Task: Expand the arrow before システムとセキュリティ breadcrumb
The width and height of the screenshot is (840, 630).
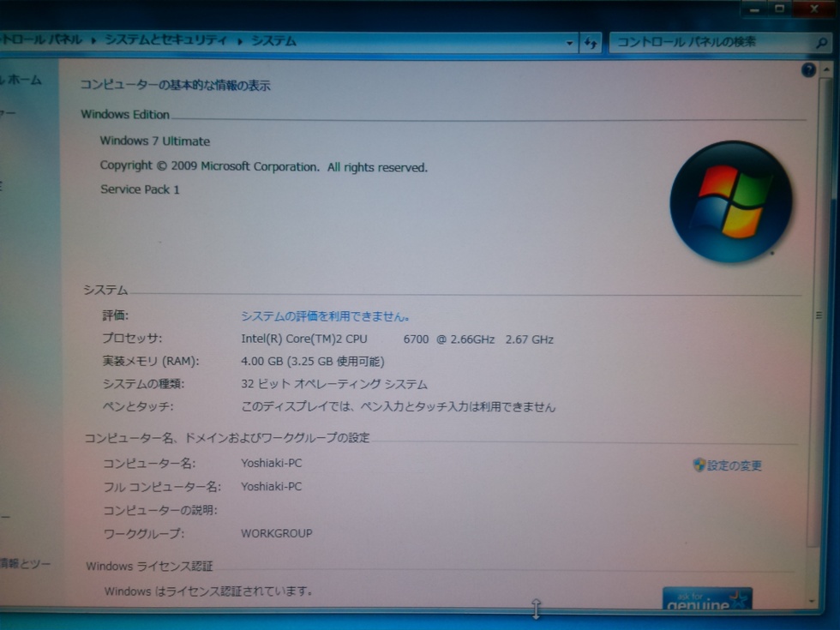Action: [93, 41]
